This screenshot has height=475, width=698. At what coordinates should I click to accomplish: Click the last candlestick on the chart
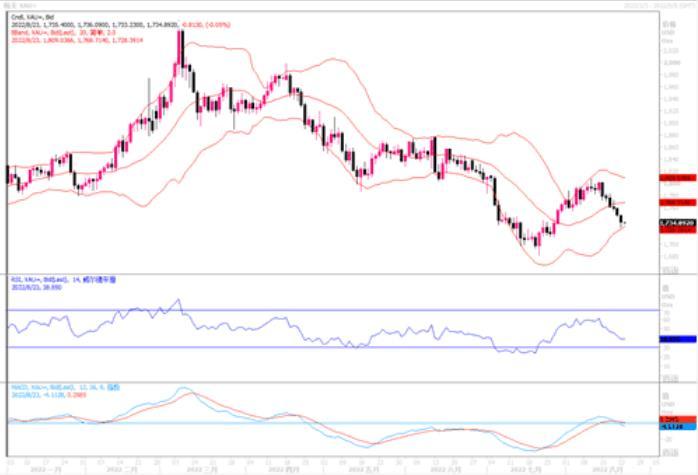[624, 222]
